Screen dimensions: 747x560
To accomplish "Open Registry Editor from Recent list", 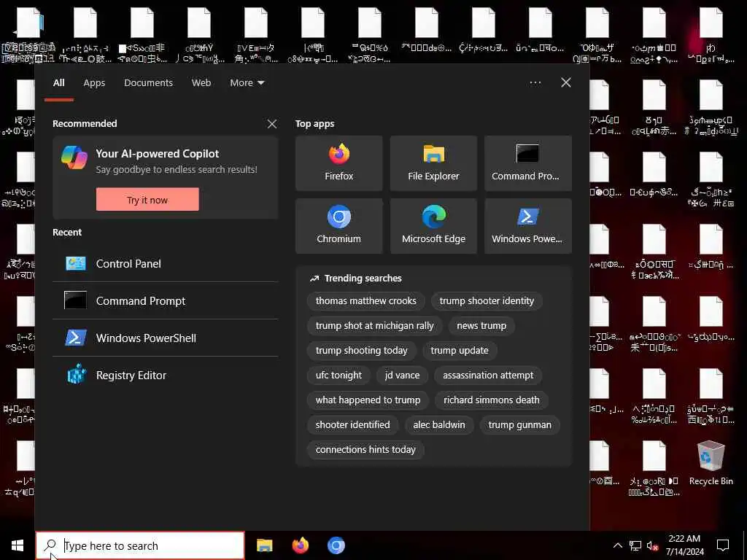I will [166, 375].
